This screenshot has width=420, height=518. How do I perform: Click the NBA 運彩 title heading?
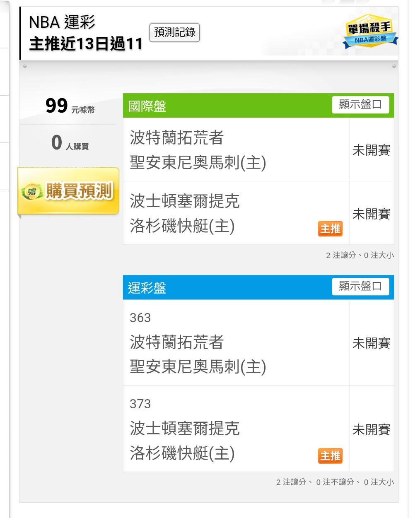tap(62, 22)
